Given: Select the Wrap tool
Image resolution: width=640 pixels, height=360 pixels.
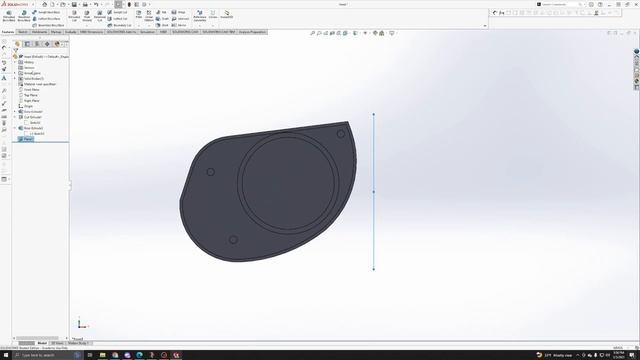Looking at the screenshot, I should 178,12.
